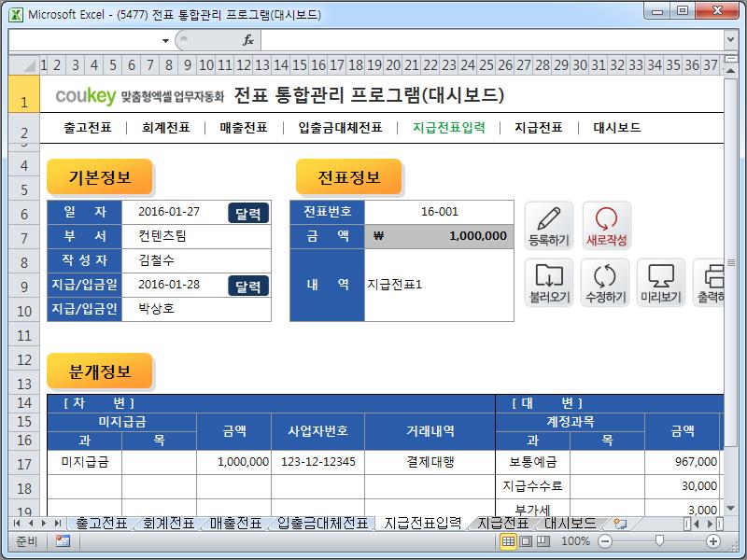Click the zoom in plus button

pyautogui.click(x=713, y=541)
